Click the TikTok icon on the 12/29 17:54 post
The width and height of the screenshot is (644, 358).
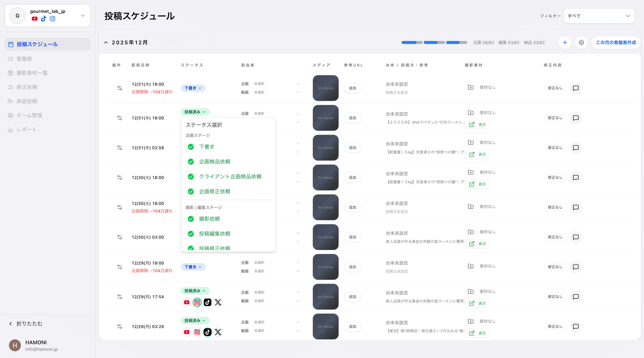pyautogui.click(x=208, y=302)
